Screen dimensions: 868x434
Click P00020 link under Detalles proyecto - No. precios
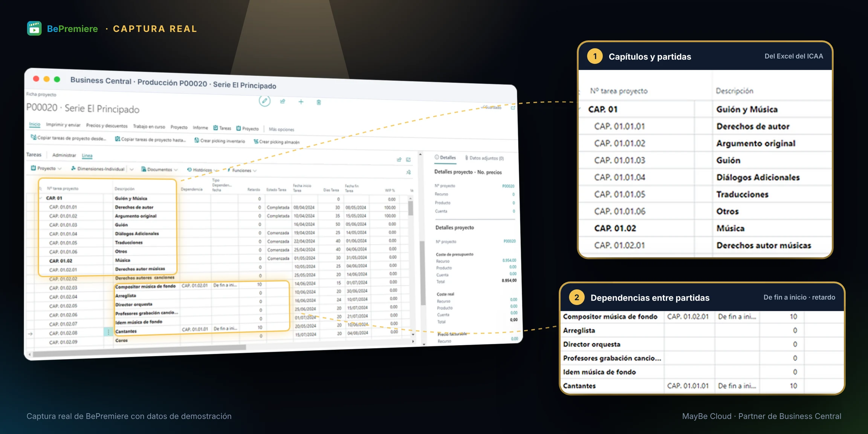click(x=508, y=186)
